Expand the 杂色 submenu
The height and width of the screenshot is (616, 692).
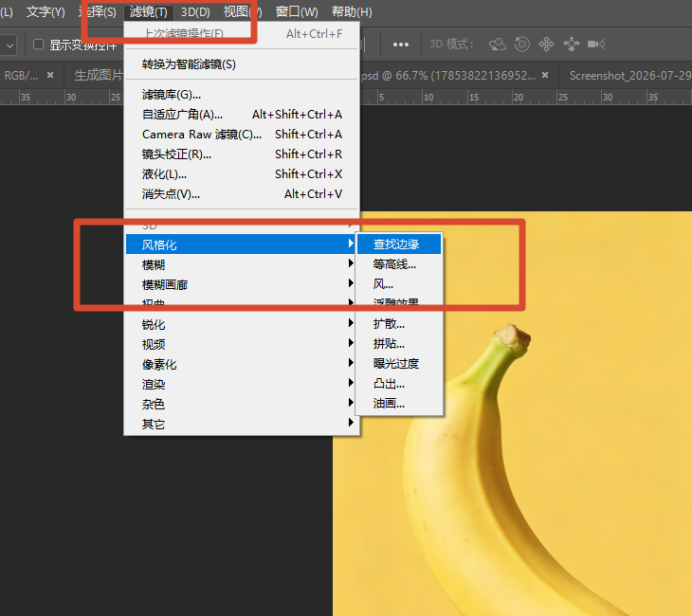tap(241, 405)
